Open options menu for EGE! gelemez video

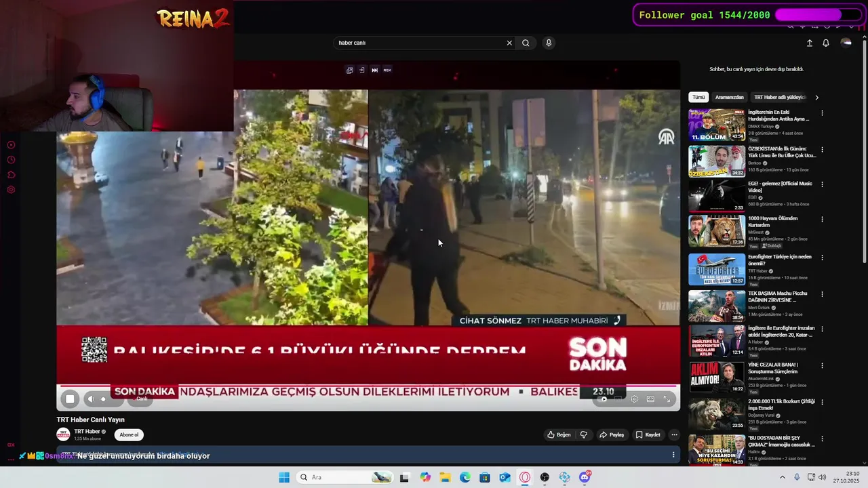pyautogui.click(x=822, y=185)
